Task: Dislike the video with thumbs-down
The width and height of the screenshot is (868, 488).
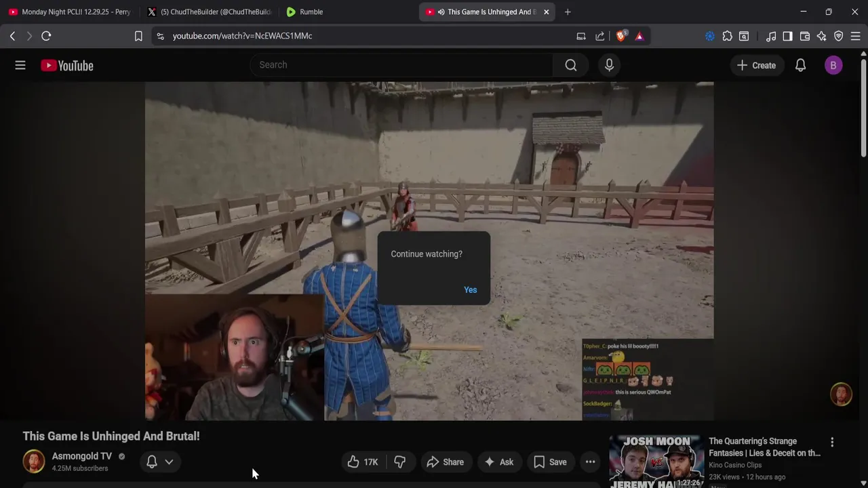Action: (x=400, y=462)
